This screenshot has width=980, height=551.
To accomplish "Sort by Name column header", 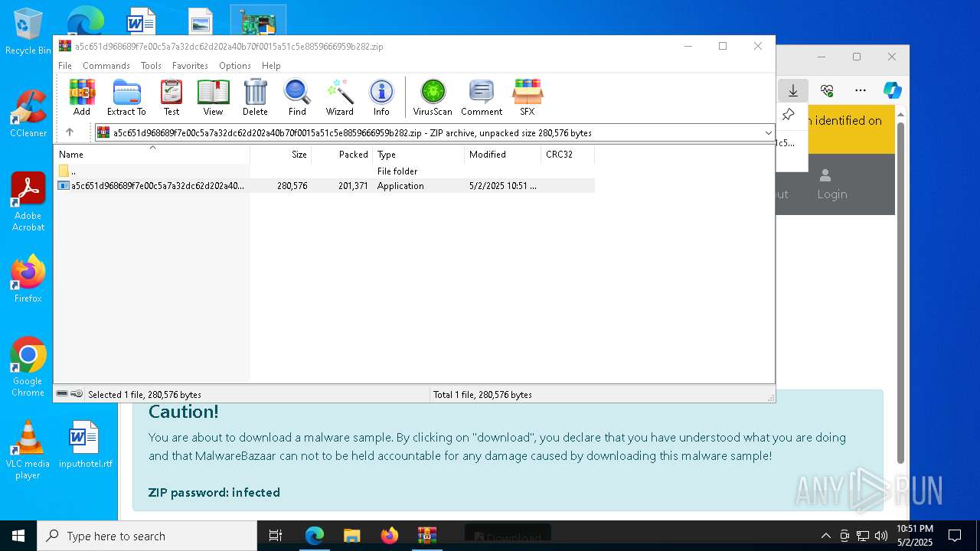I will point(152,154).
